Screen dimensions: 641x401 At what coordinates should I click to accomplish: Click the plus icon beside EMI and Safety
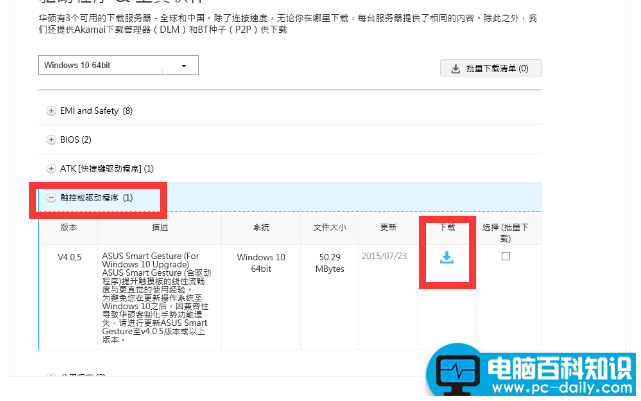click(x=51, y=111)
